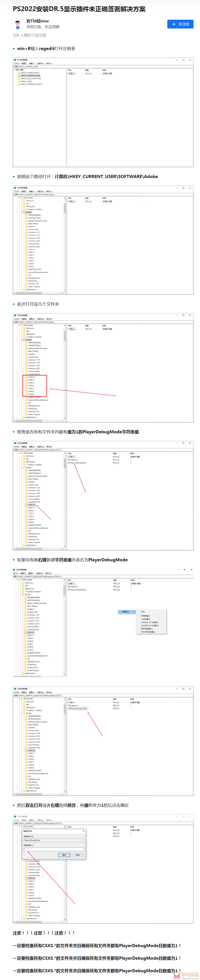Viewport: 200px width, 980px height.
Task: Click heading 'win+R输入regedit打开注册表'
Action: 46,49
